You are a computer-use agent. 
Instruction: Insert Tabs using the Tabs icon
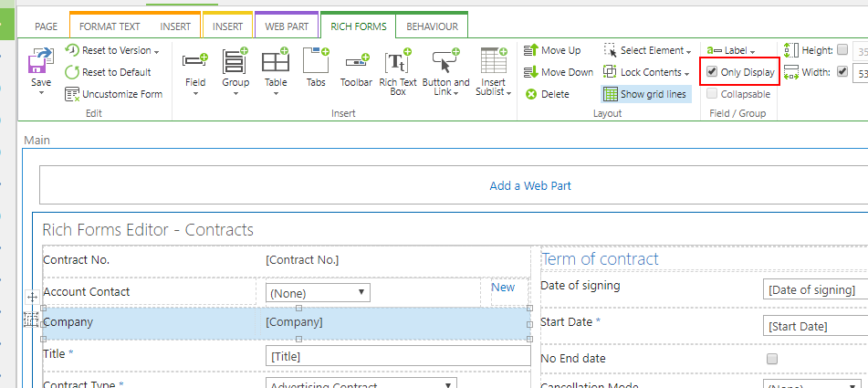pyautogui.click(x=315, y=62)
